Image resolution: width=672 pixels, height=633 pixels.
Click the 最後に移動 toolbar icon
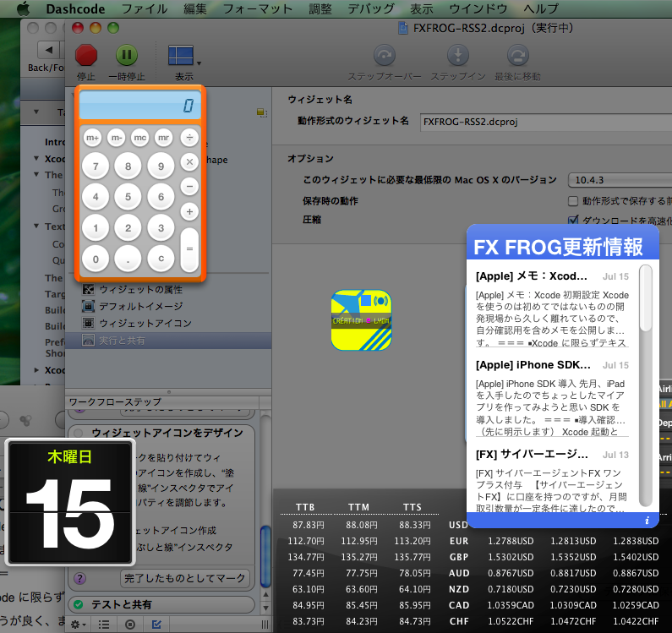(x=518, y=56)
